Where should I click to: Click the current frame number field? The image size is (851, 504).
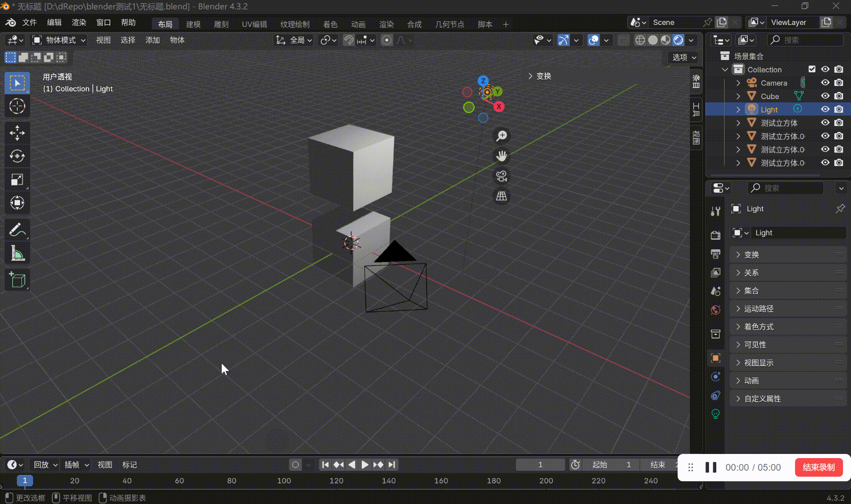pos(540,464)
